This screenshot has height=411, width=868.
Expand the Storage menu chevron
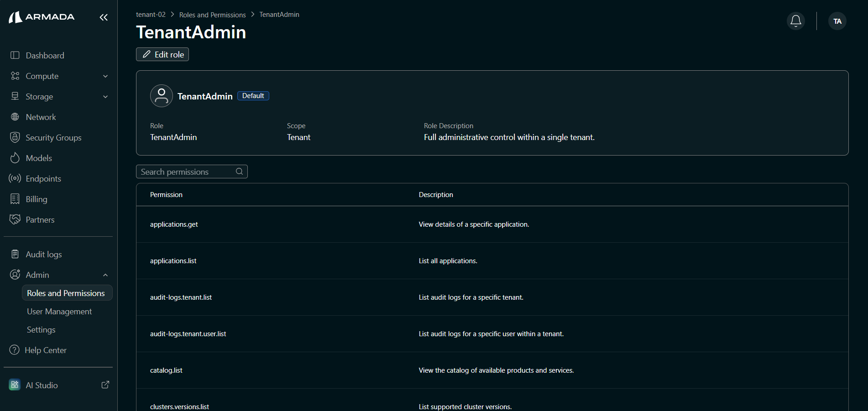coord(105,97)
